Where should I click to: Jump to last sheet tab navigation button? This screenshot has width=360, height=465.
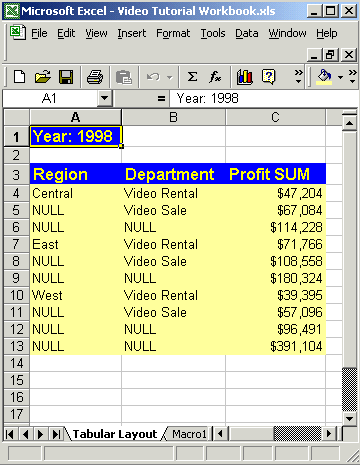(56, 434)
